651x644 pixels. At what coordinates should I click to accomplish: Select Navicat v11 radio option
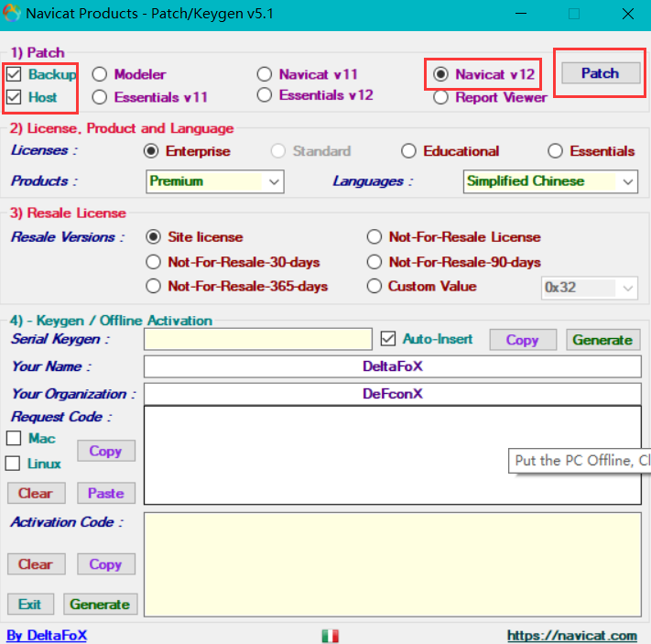click(x=265, y=74)
